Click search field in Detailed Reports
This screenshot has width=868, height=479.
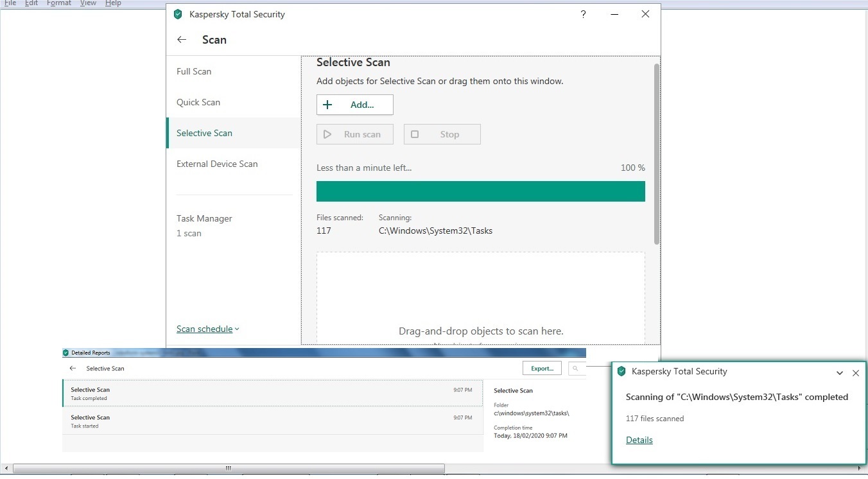pos(577,369)
